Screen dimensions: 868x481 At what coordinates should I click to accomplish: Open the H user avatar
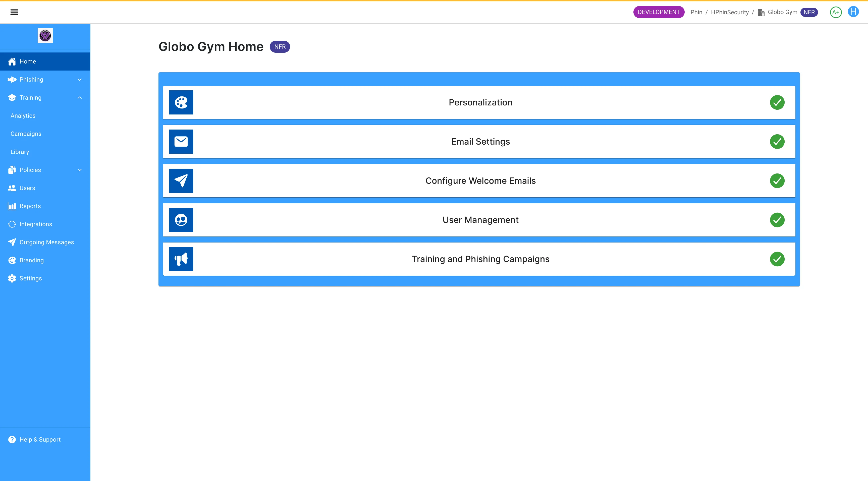853,12
